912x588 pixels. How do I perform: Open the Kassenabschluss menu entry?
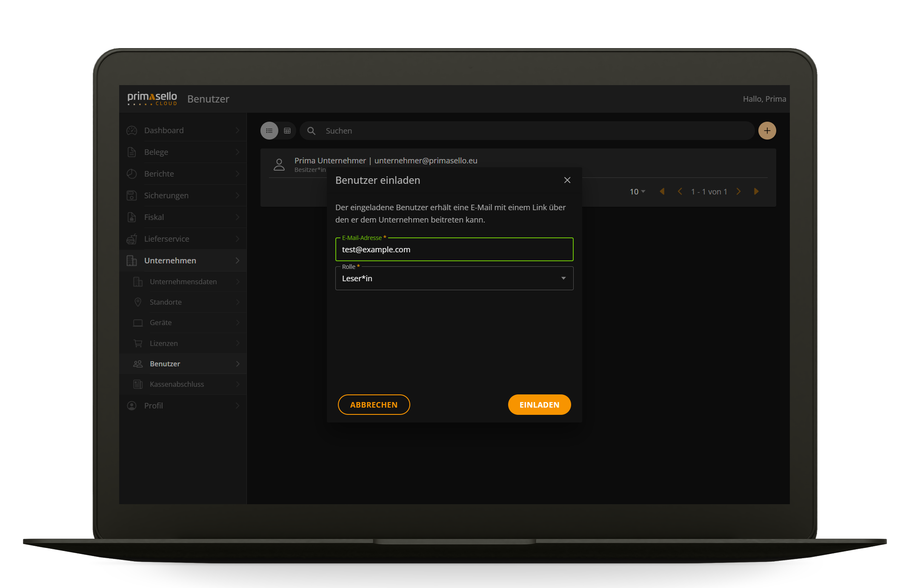coord(176,384)
